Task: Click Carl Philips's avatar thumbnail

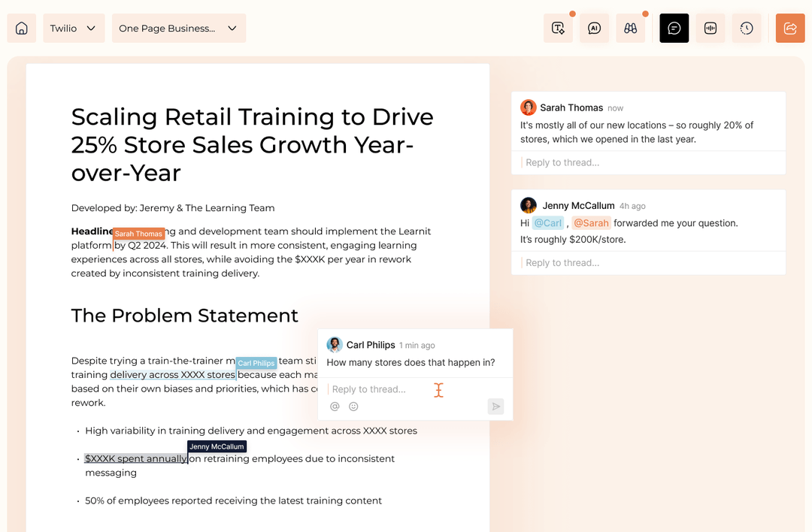Action: pyautogui.click(x=334, y=344)
